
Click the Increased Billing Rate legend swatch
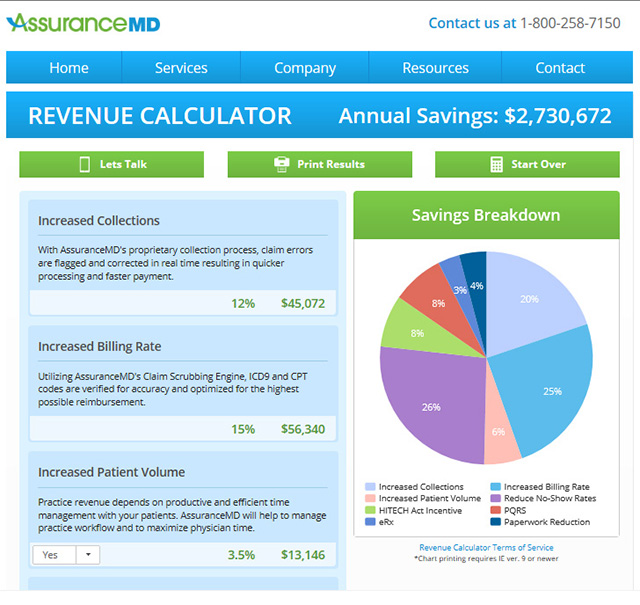[x=496, y=487]
